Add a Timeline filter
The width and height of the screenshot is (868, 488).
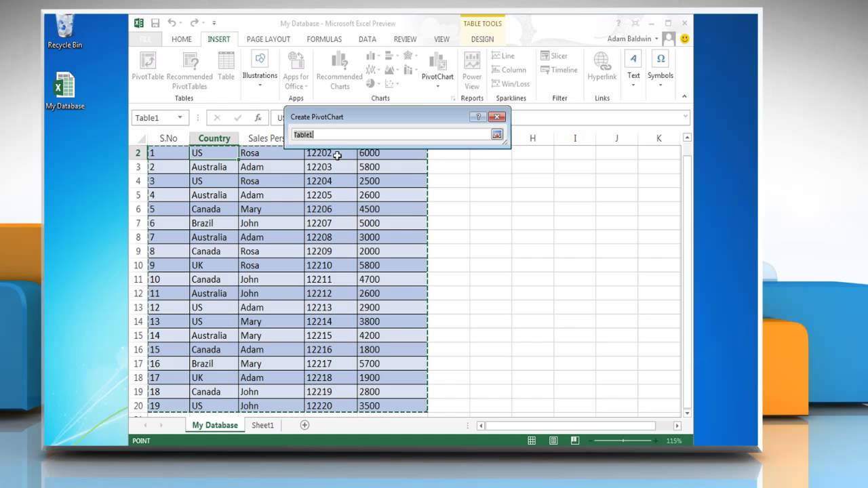[559, 70]
